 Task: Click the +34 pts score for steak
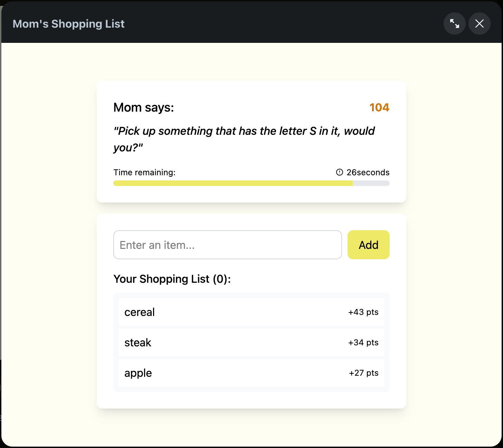[x=363, y=343]
